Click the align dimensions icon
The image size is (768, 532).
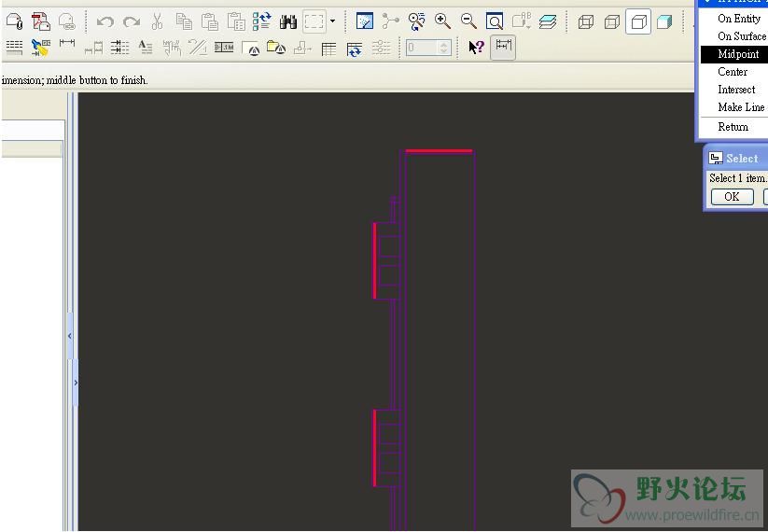point(119,48)
